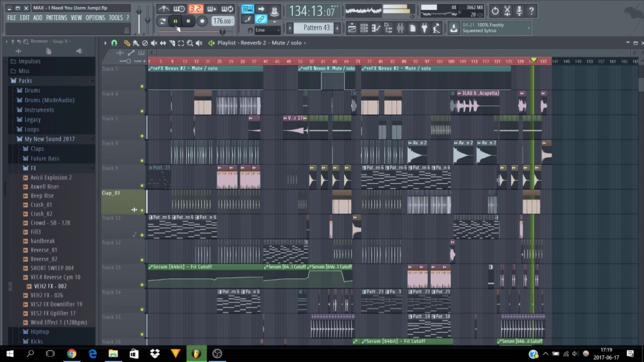Viewport: 644px width, 362px height.
Task: Click the plus button next to Pattern 43
Action: coord(337,28)
